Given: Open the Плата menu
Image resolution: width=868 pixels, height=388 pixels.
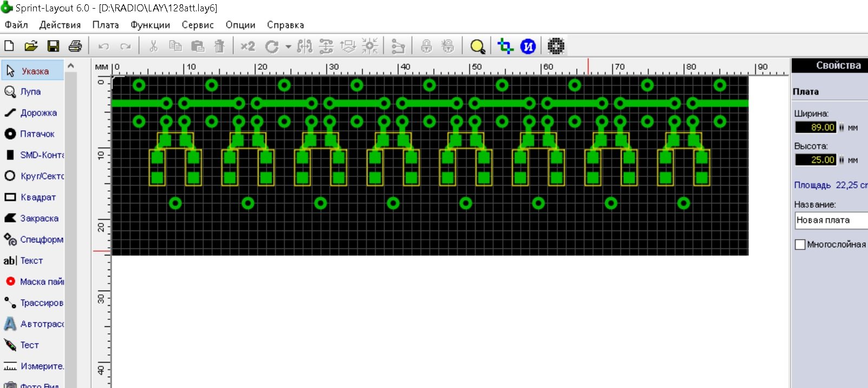Looking at the screenshot, I should pyautogui.click(x=106, y=25).
